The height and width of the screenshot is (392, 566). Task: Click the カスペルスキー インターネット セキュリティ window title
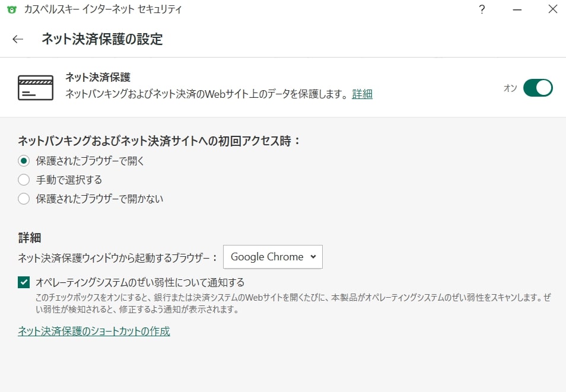(103, 9)
